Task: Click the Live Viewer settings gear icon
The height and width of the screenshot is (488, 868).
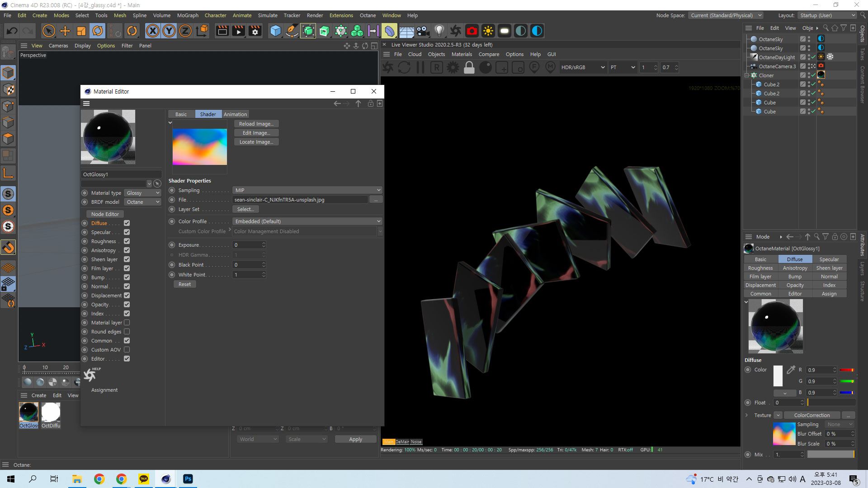Action: [x=453, y=67]
